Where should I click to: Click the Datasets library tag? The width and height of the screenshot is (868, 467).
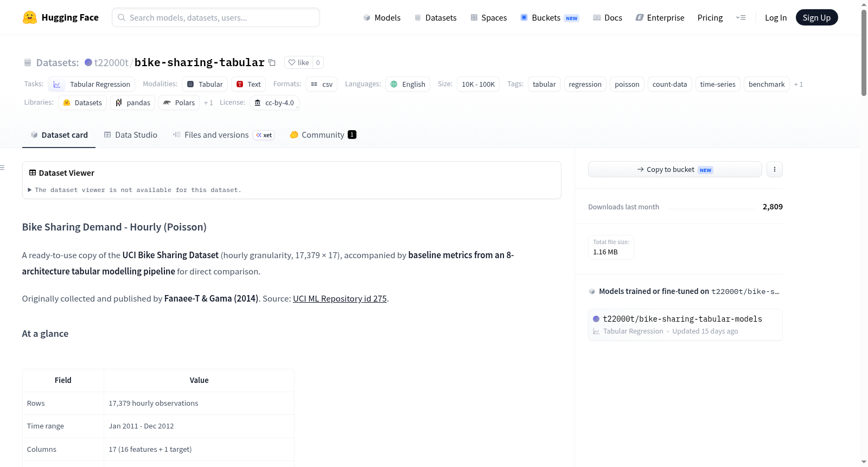(x=82, y=103)
